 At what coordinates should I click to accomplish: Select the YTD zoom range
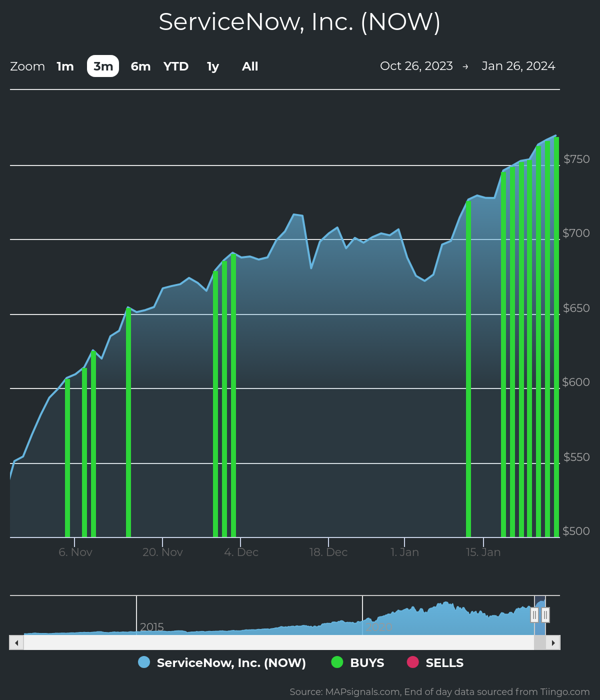click(x=176, y=66)
